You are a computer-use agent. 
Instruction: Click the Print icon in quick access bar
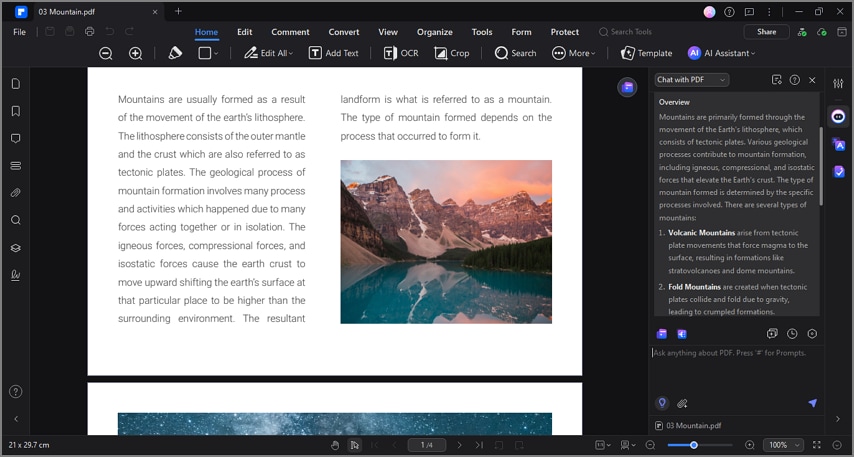click(x=89, y=32)
